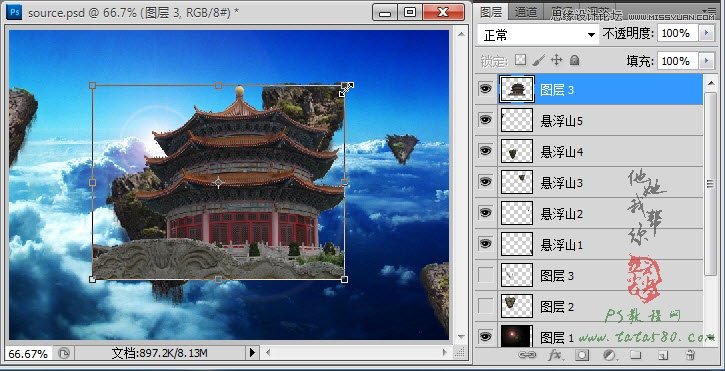Screen dimensions: 725x371
Task: Toggle visibility of 悬浮山4 layer
Action: (485, 151)
